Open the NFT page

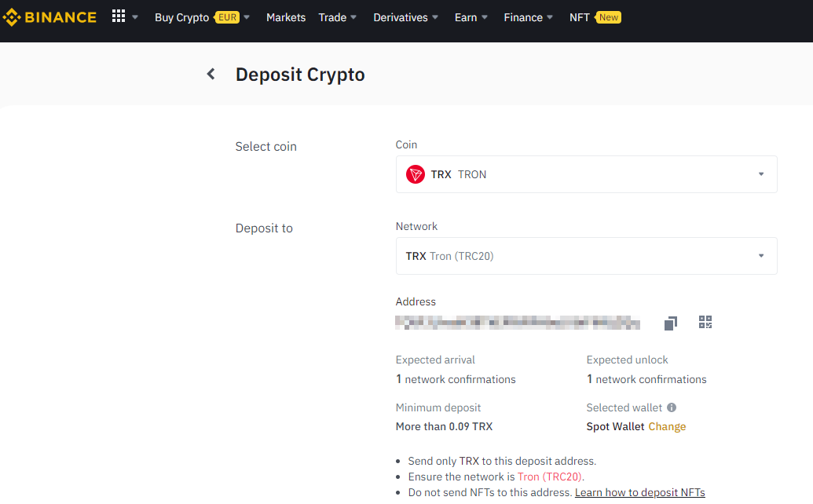point(579,17)
